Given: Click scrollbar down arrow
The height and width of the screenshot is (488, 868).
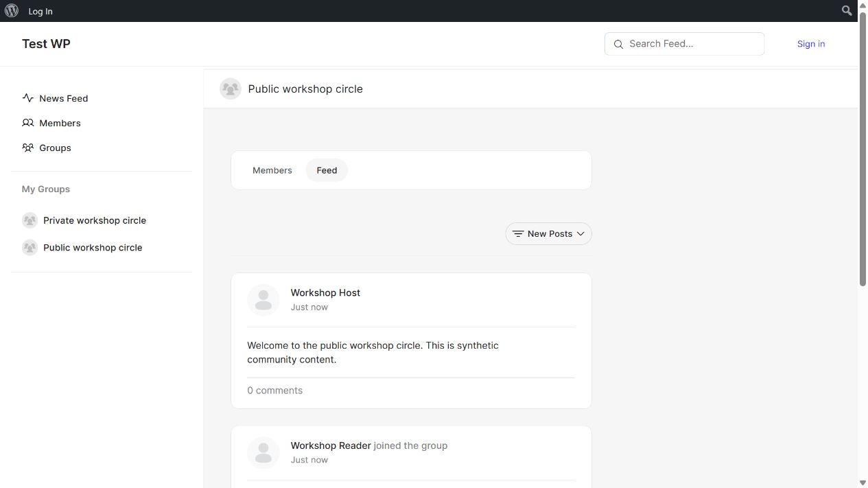Looking at the screenshot, I should [x=863, y=483].
